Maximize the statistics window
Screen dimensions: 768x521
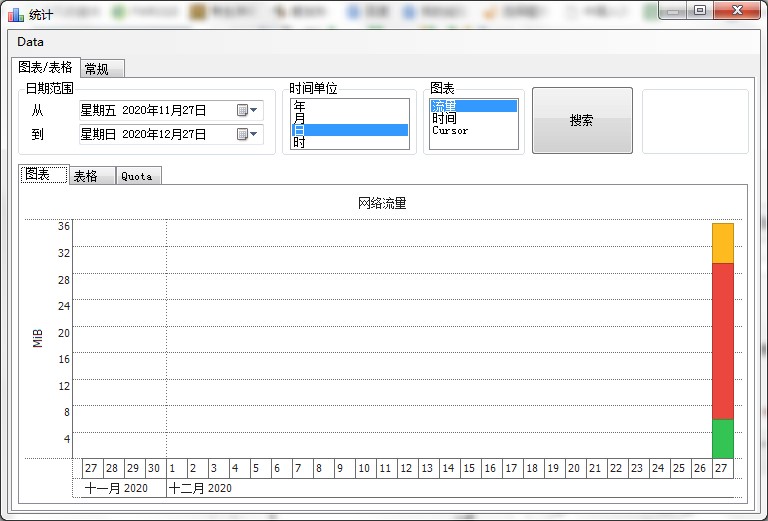click(x=700, y=11)
